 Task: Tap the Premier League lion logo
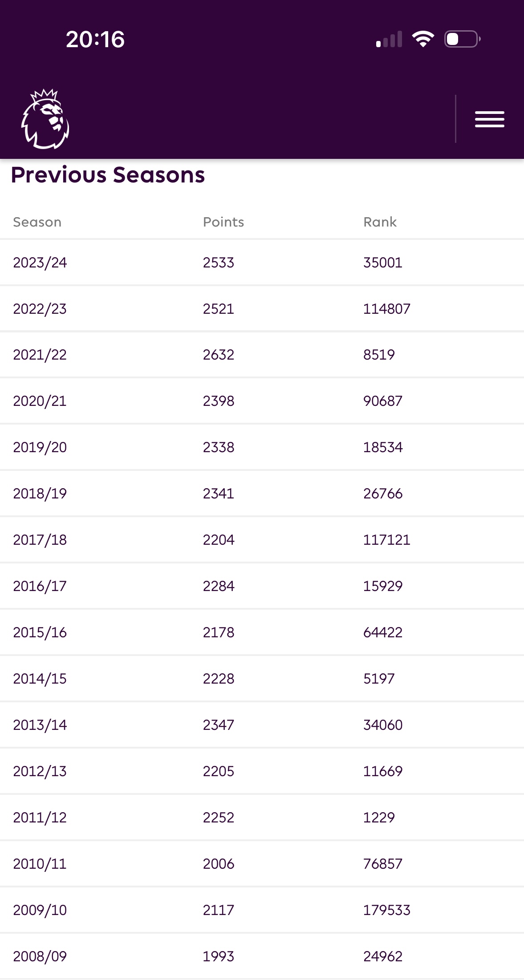tap(45, 119)
